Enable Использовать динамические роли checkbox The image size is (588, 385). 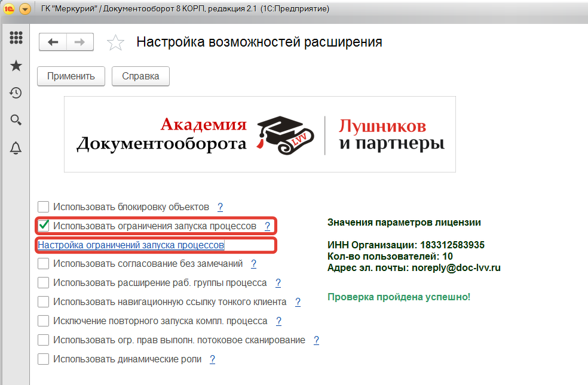point(44,359)
